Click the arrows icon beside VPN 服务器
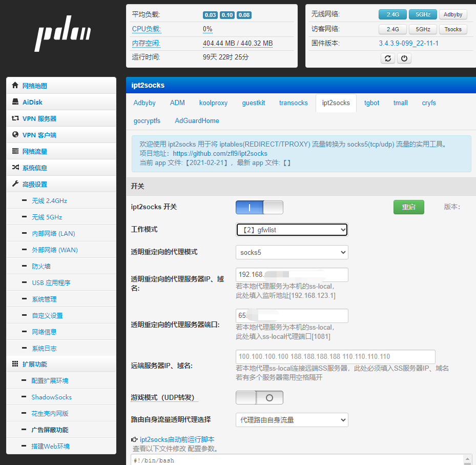The image size is (476, 465). pos(15,118)
